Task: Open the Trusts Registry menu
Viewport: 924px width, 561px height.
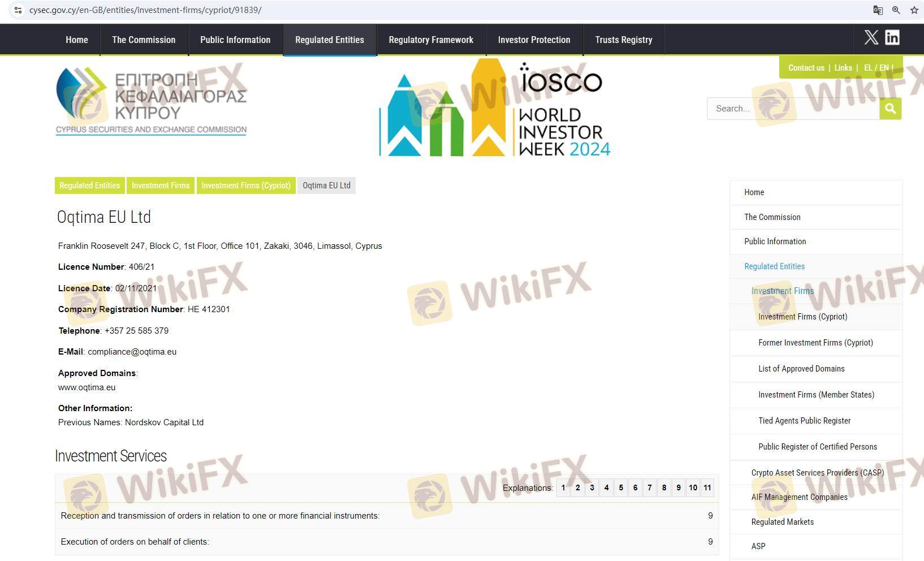Action: pyautogui.click(x=623, y=40)
